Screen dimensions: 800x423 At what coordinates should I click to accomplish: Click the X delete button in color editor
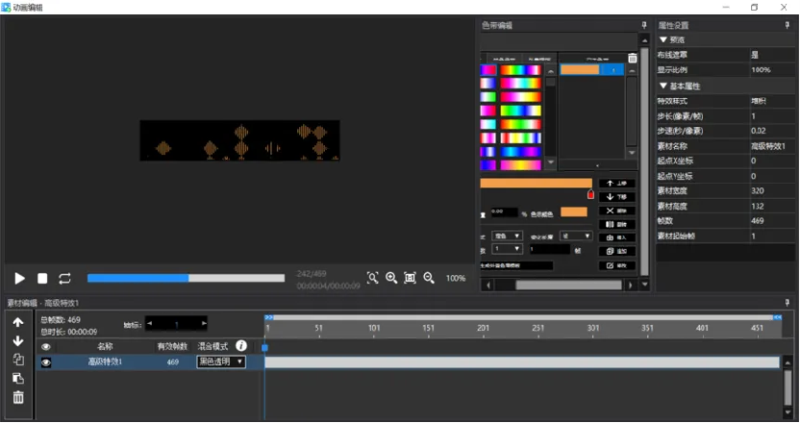click(x=617, y=211)
